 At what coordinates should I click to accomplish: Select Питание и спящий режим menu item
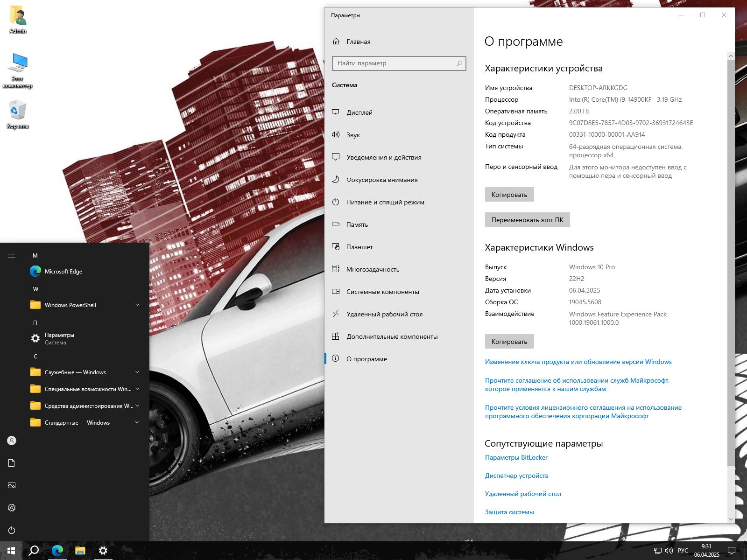[385, 202]
